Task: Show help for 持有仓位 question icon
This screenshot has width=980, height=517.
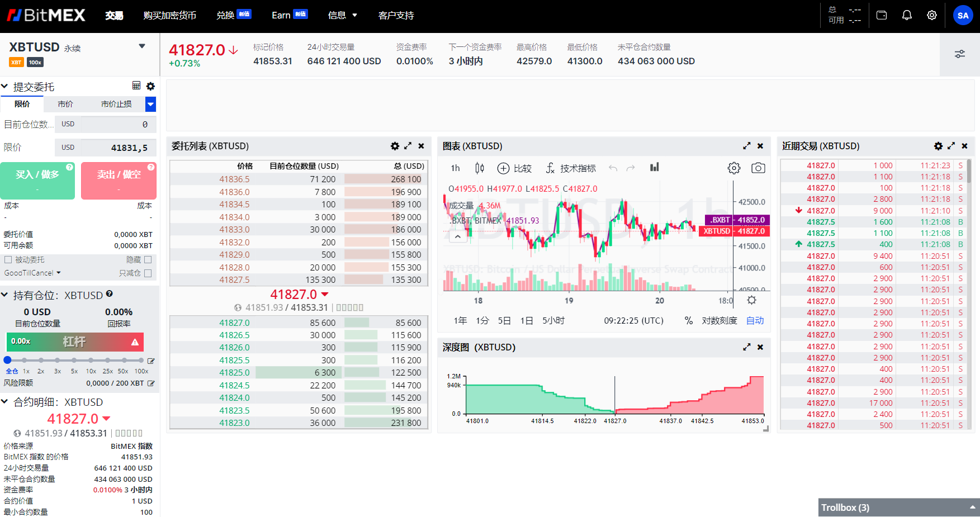Action: coord(110,293)
